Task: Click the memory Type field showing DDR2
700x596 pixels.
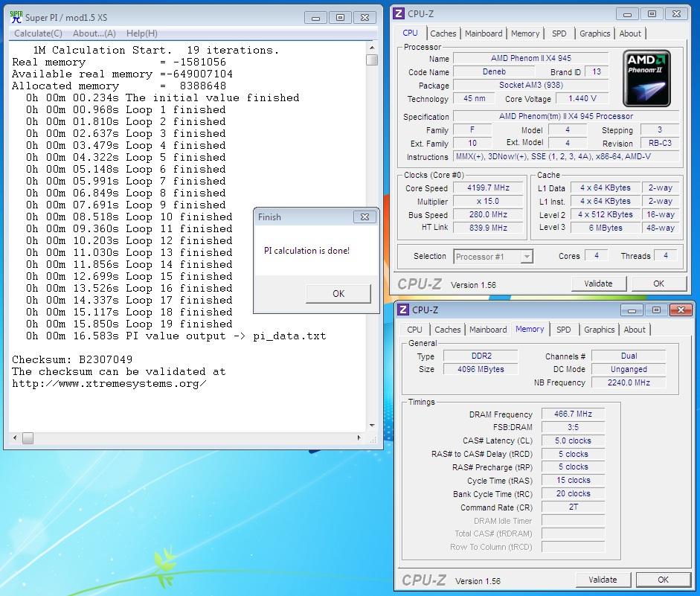Action: coord(481,356)
